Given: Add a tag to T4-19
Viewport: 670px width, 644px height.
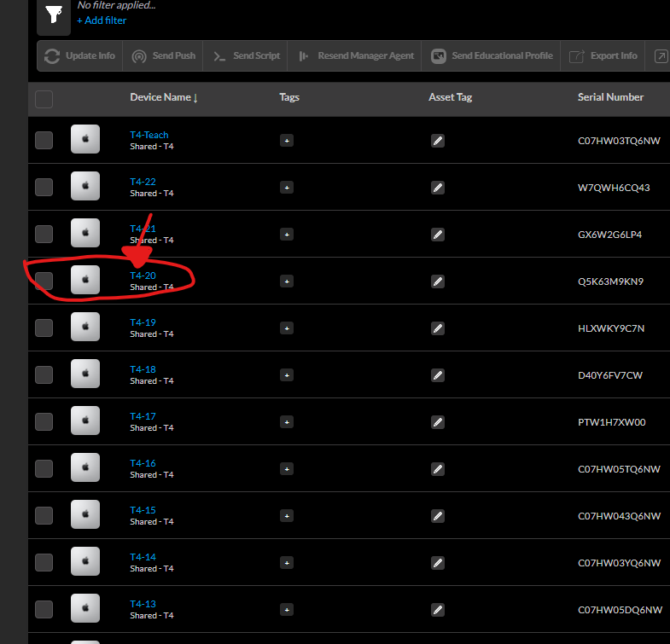Looking at the screenshot, I should tap(287, 328).
